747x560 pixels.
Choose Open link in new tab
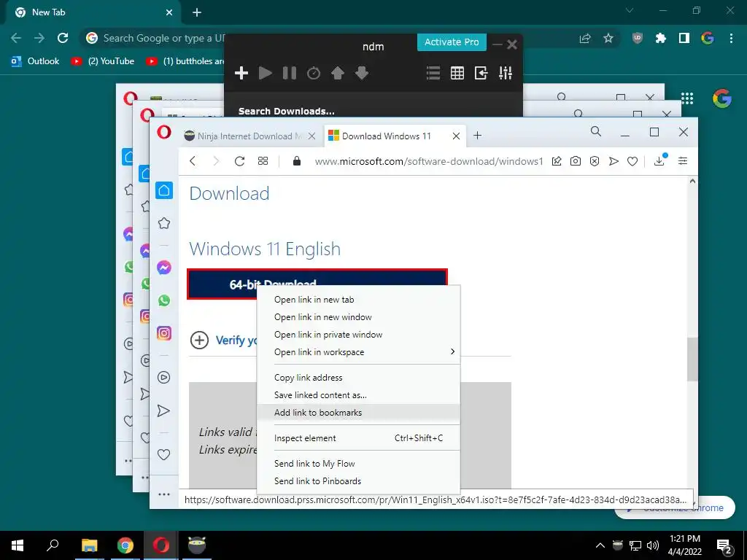click(358, 300)
